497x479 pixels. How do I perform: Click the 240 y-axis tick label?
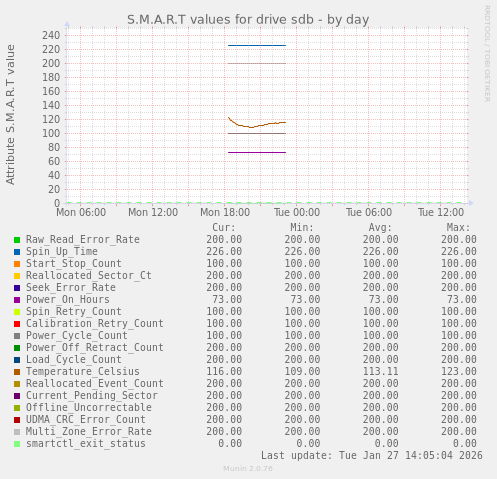point(51,35)
